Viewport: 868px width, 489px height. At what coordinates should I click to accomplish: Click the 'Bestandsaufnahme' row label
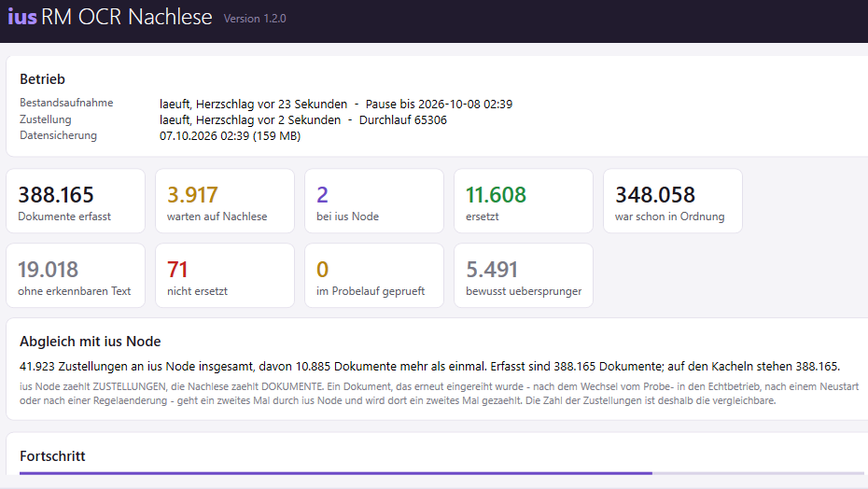pyautogui.click(x=66, y=103)
